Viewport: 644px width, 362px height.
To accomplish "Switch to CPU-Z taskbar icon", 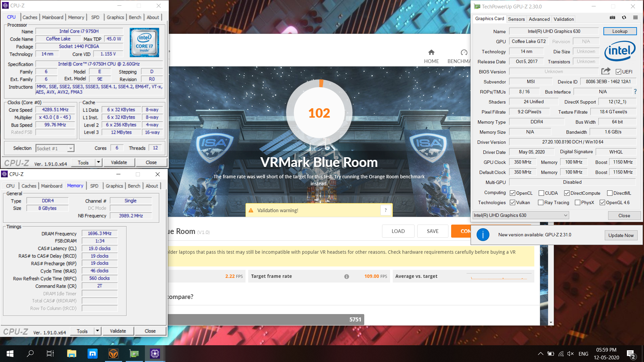I will click(x=155, y=354).
